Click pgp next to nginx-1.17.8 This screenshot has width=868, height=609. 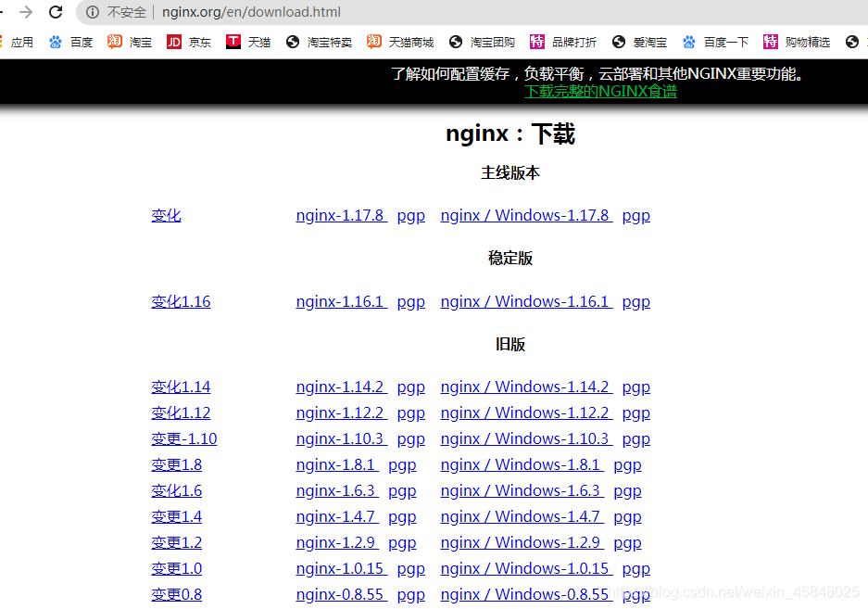(x=410, y=216)
